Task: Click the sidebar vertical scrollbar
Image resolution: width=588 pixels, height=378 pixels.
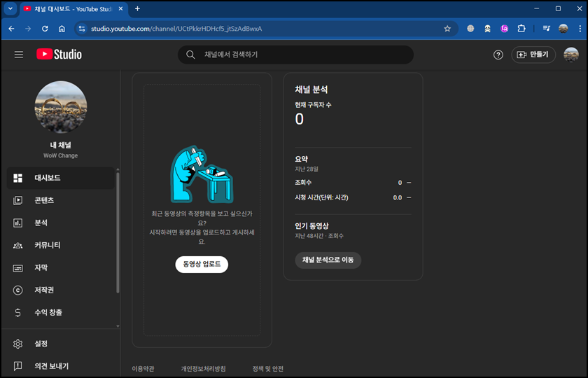Action: (x=118, y=232)
